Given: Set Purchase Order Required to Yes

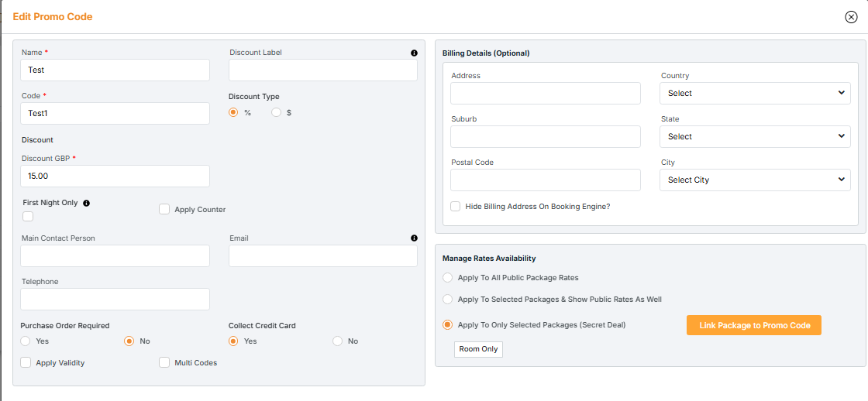Looking at the screenshot, I should (x=26, y=341).
